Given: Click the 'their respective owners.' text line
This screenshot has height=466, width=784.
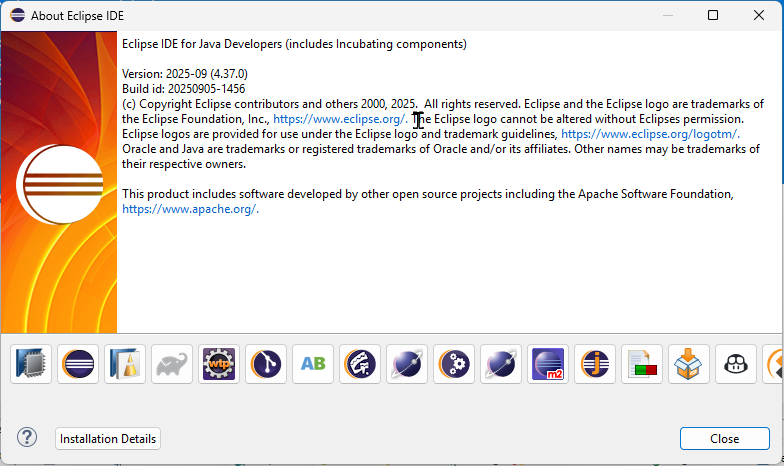Looking at the screenshot, I should click(184, 164).
